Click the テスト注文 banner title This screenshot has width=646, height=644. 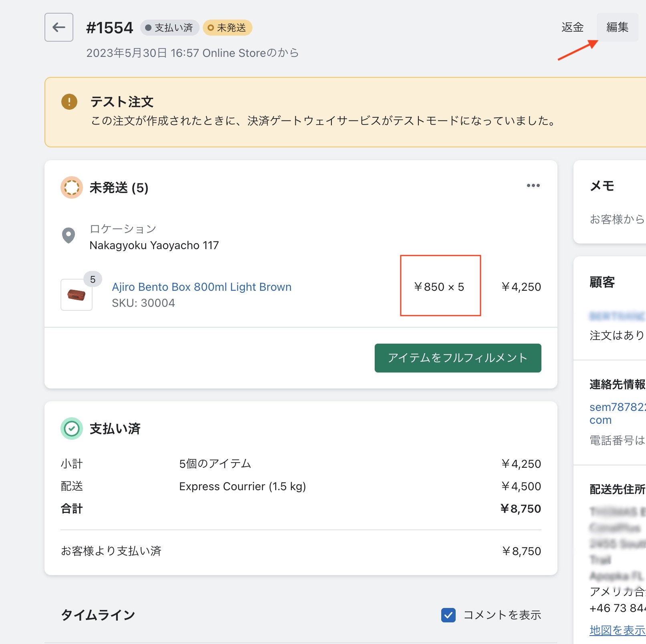122,102
